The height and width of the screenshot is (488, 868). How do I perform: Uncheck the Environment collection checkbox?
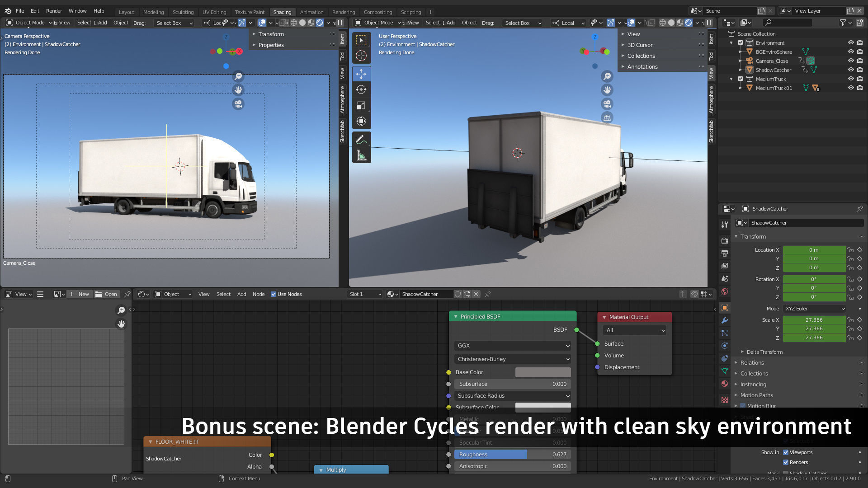[x=741, y=42]
